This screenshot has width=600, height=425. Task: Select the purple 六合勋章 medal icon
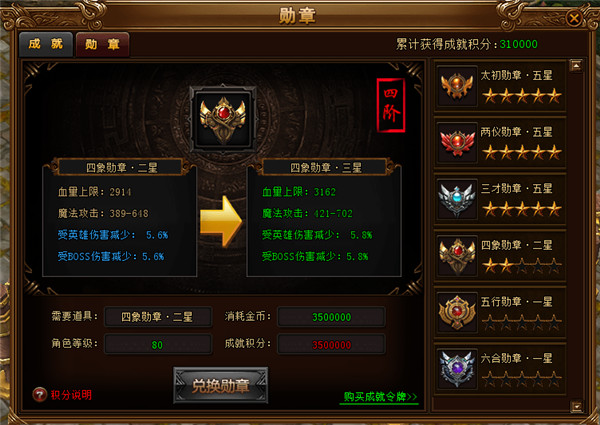(457, 370)
